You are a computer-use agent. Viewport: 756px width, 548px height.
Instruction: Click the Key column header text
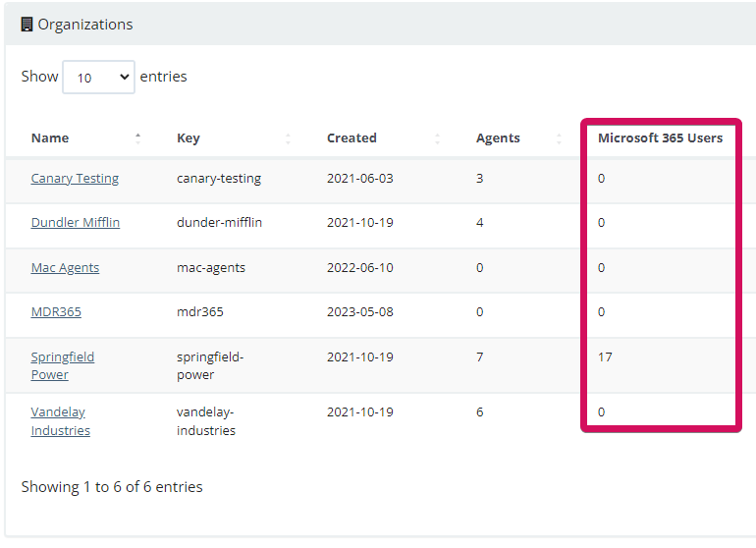point(189,138)
